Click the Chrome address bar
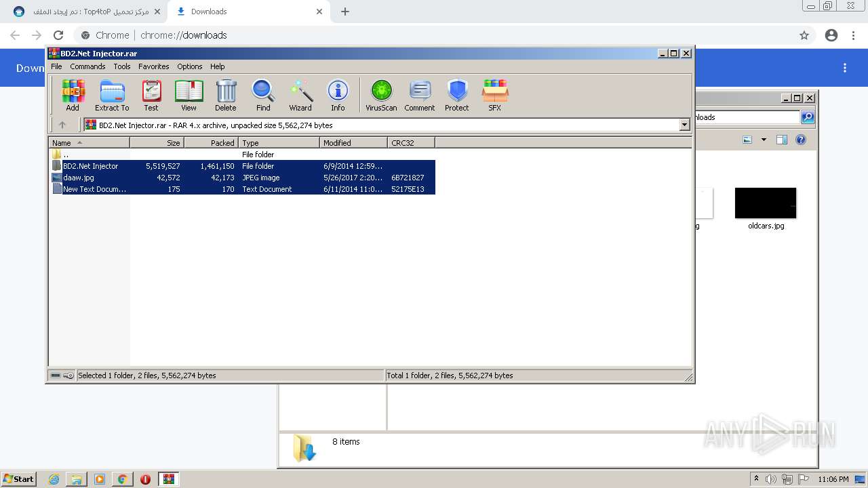This screenshot has height=488, width=868. (434, 35)
